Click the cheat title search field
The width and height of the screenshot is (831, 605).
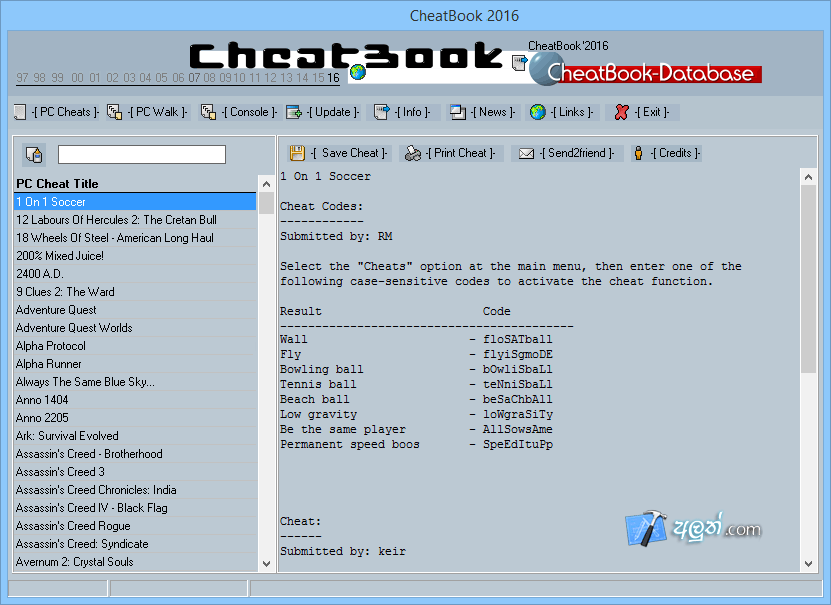point(142,155)
